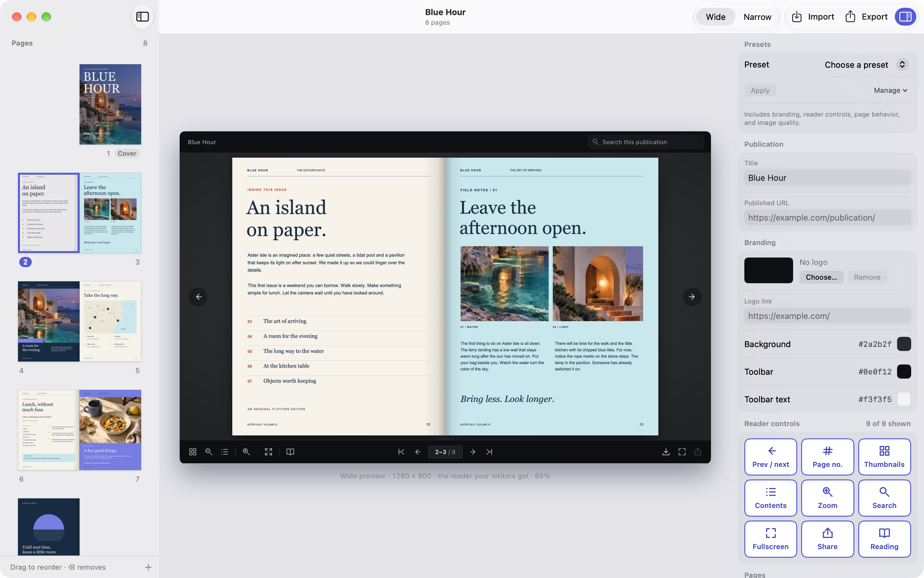Toggle the Reading reader control
This screenshot has width=924, height=578.
tap(884, 539)
